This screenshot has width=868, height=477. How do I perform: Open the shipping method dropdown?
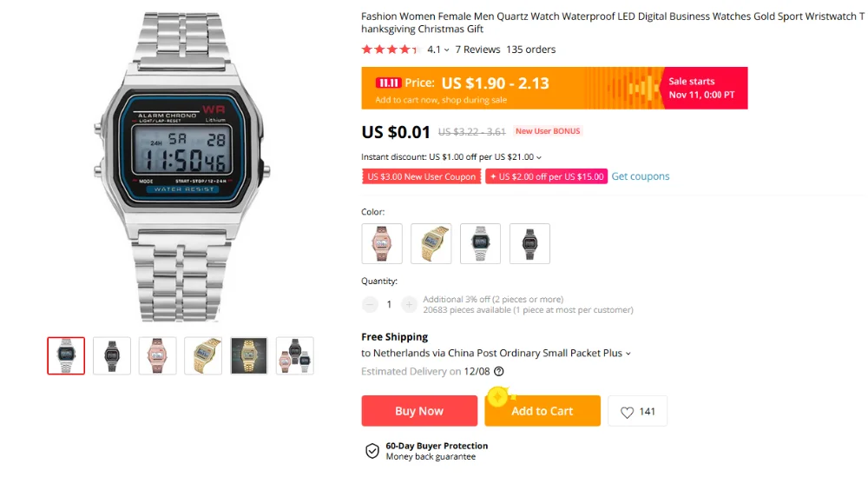coord(628,354)
